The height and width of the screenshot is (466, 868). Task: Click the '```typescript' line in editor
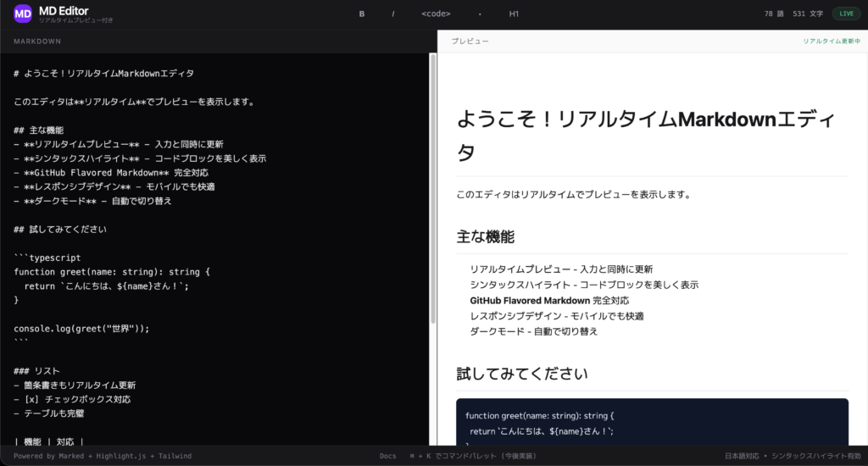click(47, 258)
